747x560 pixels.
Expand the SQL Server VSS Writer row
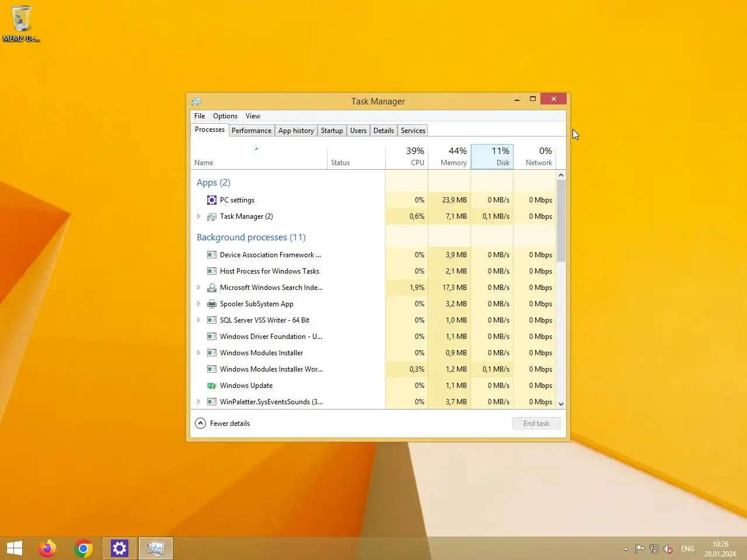198,320
